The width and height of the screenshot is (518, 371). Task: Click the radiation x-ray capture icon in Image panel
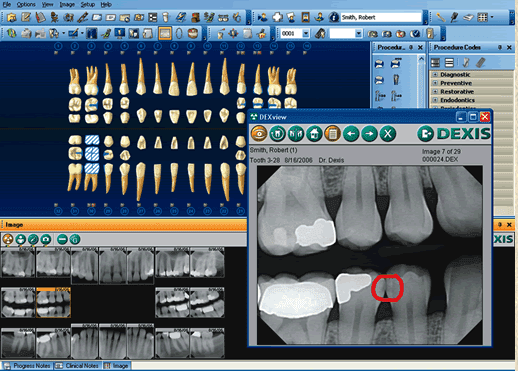pyautogui.click(x=8, y=239)
